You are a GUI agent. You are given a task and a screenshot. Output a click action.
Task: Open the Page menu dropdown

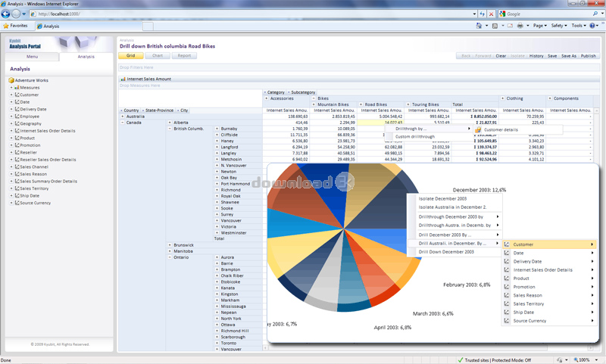tap(540, 26)
